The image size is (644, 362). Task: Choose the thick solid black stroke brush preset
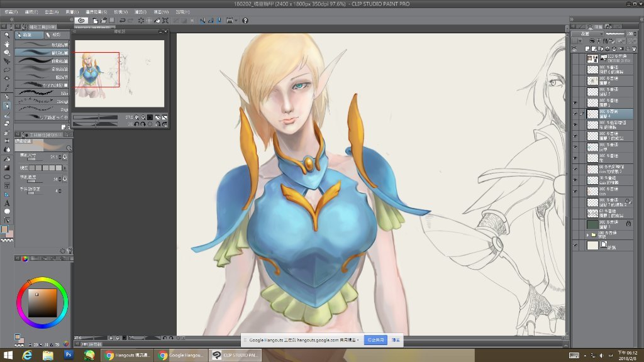click(42, 61)
